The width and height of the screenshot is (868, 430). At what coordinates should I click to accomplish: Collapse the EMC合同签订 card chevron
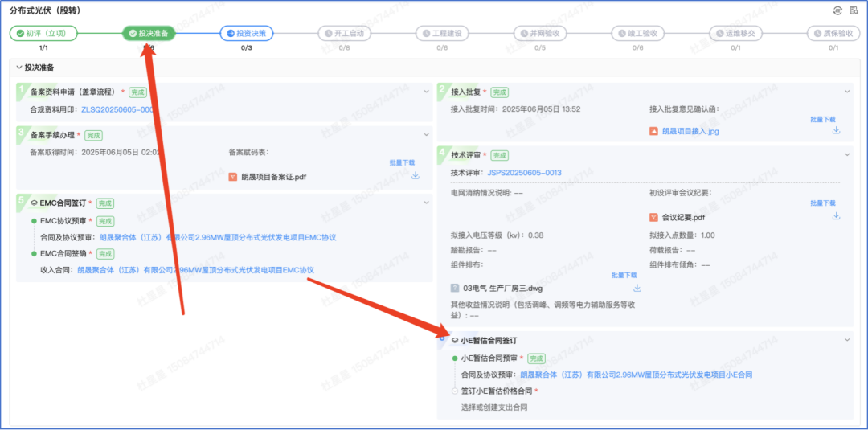[x=427, y=203]
